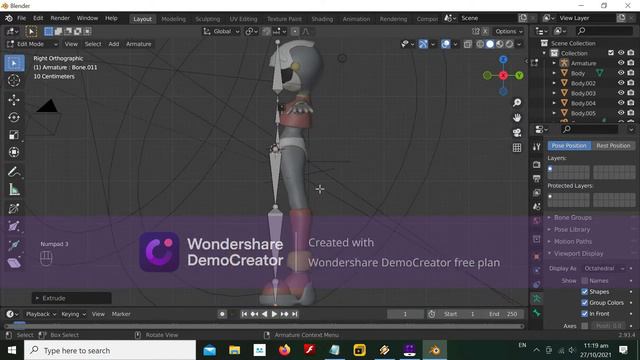Play the animation
640x360 pixels.
tap(274, 314)
